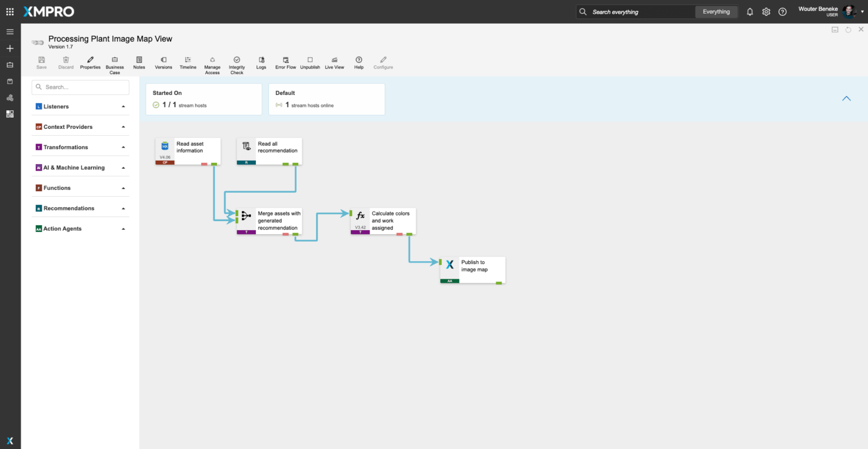Open the Integrity Check tool
868x449 pixels.
(237, 63)
